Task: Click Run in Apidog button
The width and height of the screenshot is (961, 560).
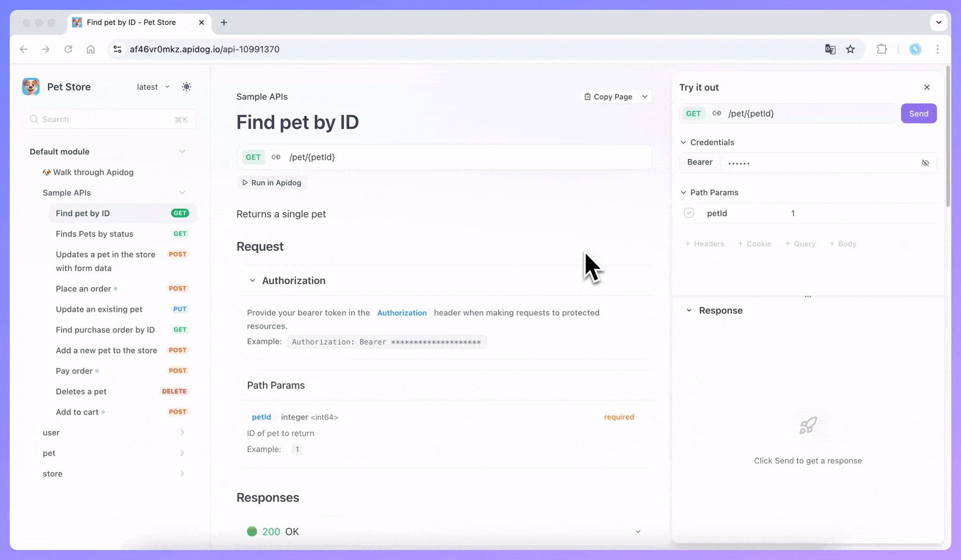Action: click(x=272, y=182)
